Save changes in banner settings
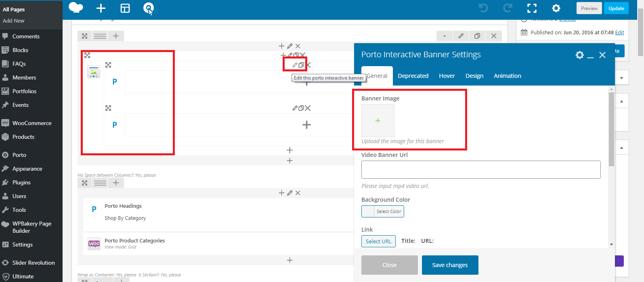Screen dimensions: 644x282 [450, 265]
